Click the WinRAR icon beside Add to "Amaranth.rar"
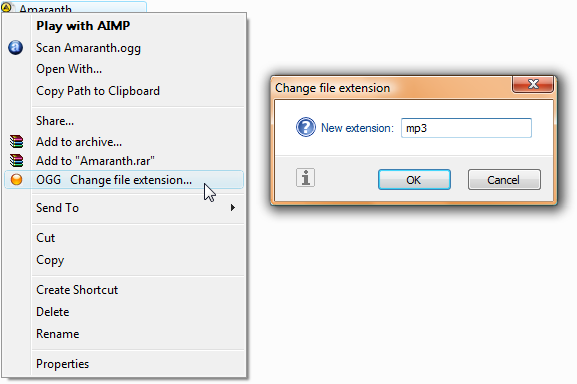Screen dimensions: 577x384 [x=16, y=161]
